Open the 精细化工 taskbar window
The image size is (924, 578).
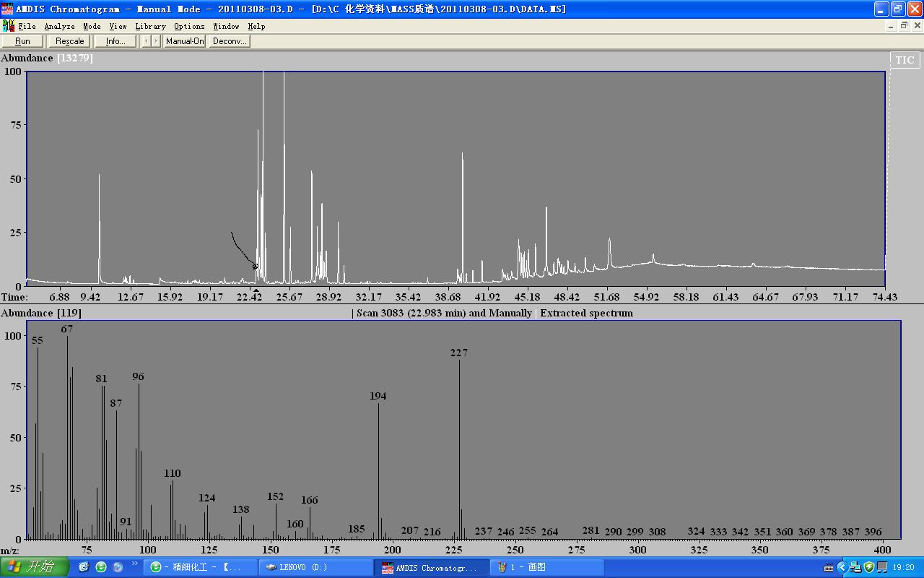click(x=201, y=567)
